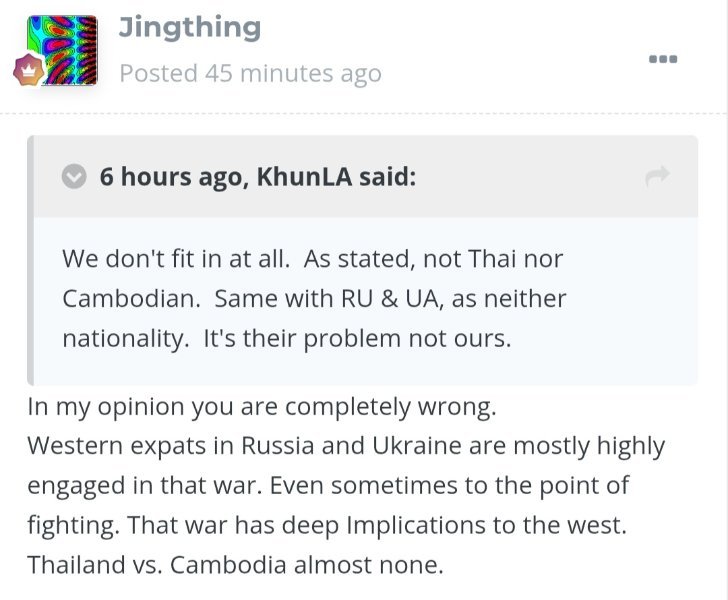
Task: Open the three-dot post options menu
Action: (663, 59)
